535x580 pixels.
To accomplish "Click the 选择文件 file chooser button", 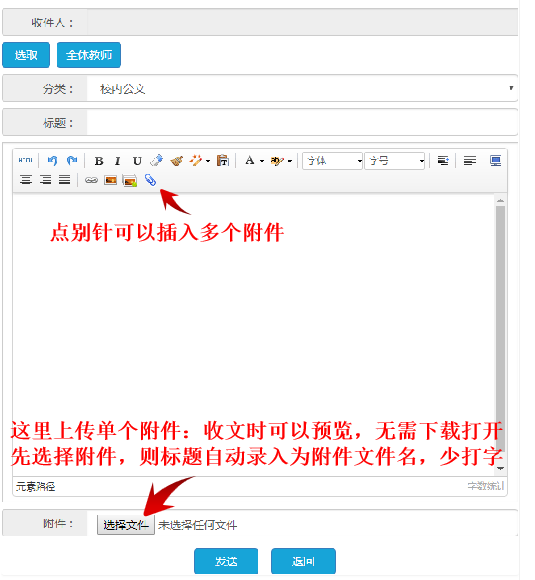I will [x=126, y=525].
